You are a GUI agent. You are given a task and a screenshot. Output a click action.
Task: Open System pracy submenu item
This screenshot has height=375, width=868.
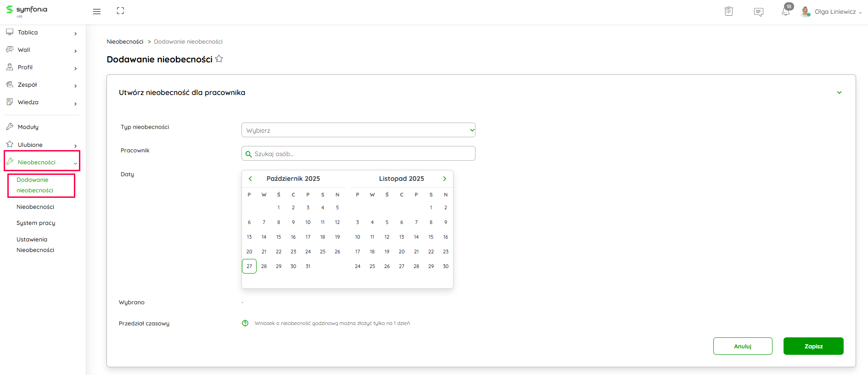pos(36,223)
